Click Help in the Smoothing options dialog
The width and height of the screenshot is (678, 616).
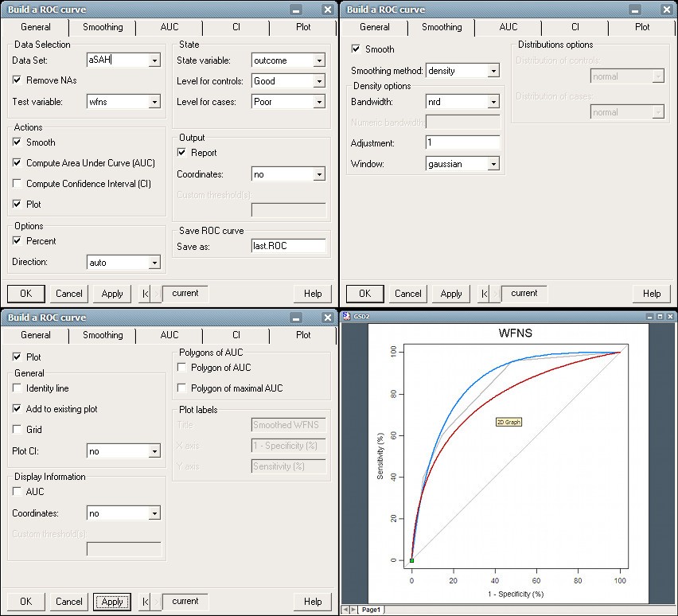(652, 294)
